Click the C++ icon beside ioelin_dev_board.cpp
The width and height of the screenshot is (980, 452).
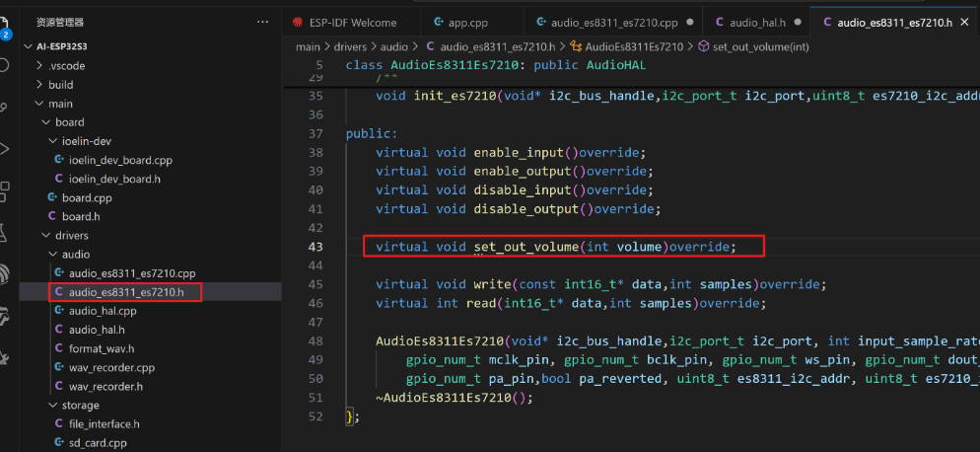point(59,160)
